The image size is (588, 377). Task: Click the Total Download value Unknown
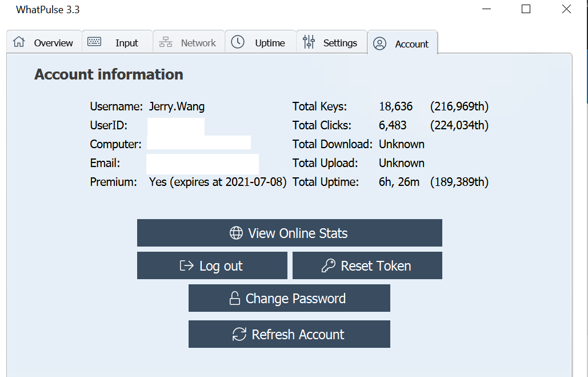(x=402, y=144)
